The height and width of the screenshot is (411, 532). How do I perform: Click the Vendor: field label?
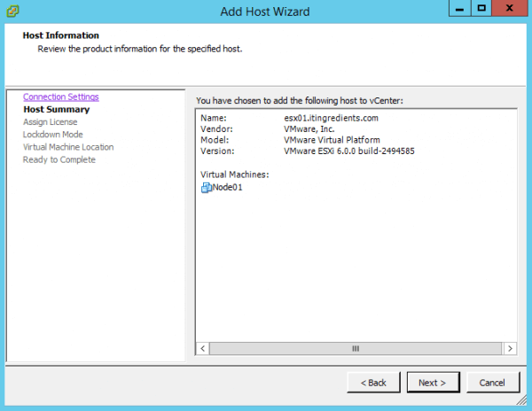pyautogui.click(x=216, y=129)
